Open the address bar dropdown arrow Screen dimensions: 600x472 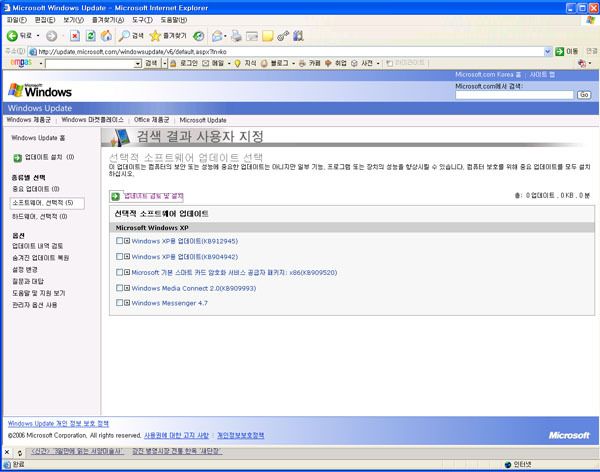click(x=548, y=51)
